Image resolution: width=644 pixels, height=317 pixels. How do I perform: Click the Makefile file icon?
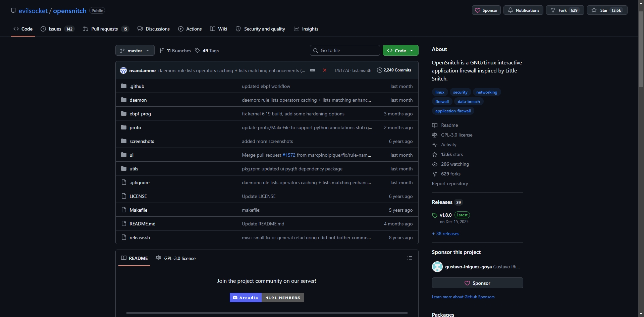point(124,210)
